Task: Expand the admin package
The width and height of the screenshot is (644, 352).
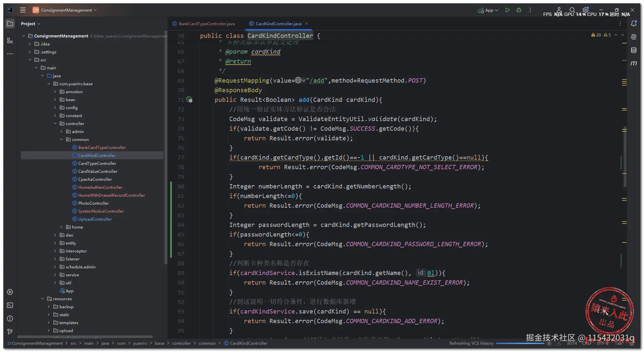Action: [61, 131]
